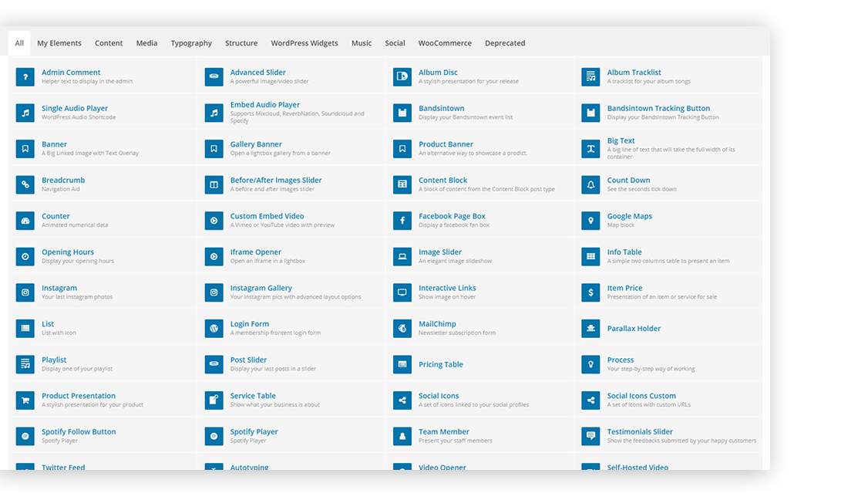Click the Count Down bell icon
Image resolution: width=868 pixels, height=500 pixels.
click(x=590, y=184)
